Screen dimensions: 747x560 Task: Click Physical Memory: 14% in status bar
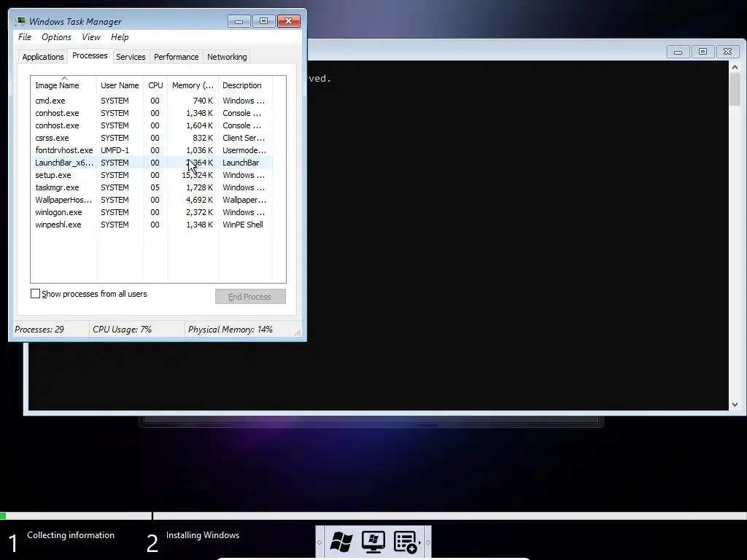click(x=230, y=329)
